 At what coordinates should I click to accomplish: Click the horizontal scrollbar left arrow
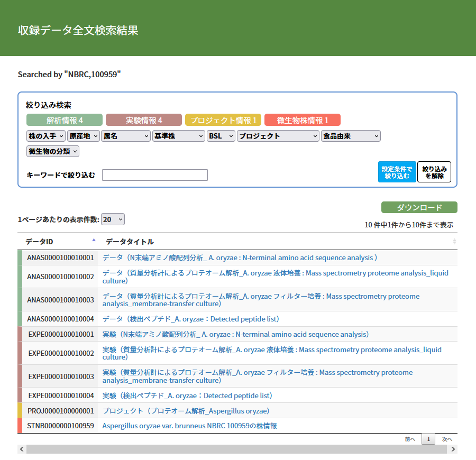(x=22, y=449)
